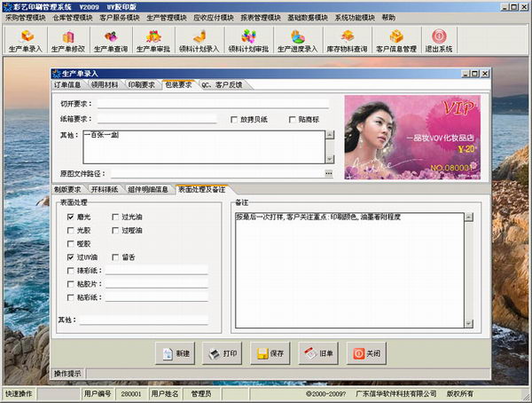Enable the 过光油 checkbox
532x403 pixels.
click(x=115, y=217)
